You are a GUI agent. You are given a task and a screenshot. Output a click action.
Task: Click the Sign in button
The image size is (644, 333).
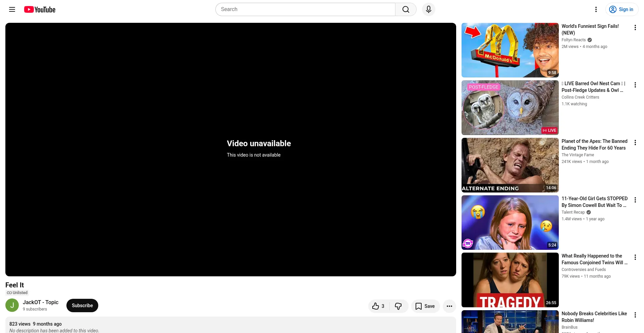coord(622,9)
